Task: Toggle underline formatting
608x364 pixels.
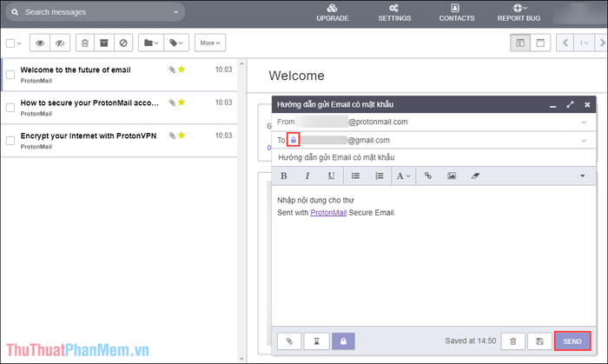Action: pos(331,176)
